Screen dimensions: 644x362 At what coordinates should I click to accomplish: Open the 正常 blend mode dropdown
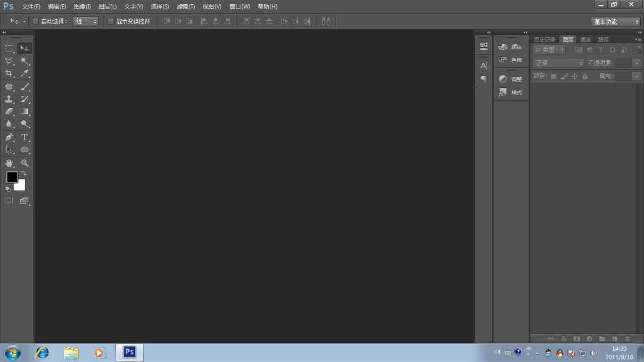click(558, 63)
